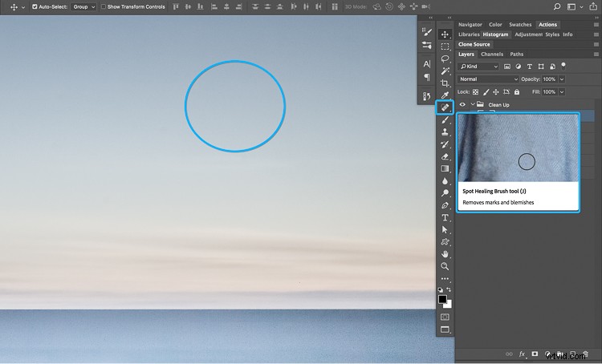Select the Magic Wand tool

(x=445, y=71)
